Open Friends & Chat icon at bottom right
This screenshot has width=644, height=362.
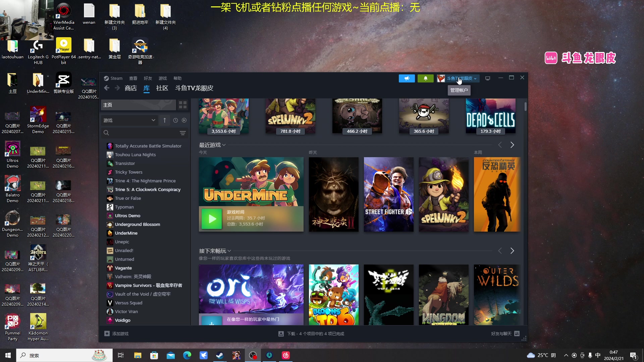(x=517, y=334)
